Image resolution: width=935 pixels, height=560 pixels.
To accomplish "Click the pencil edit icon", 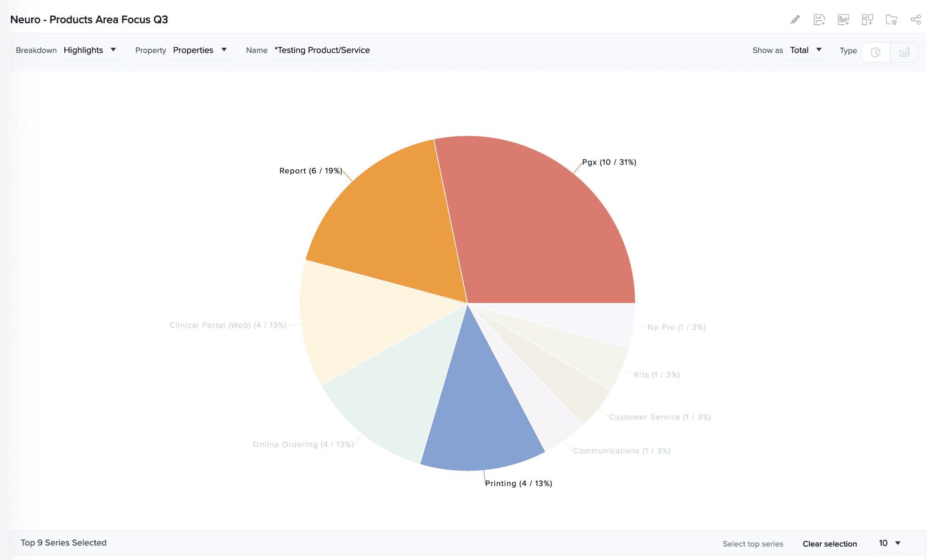I will tap(795, 20).
